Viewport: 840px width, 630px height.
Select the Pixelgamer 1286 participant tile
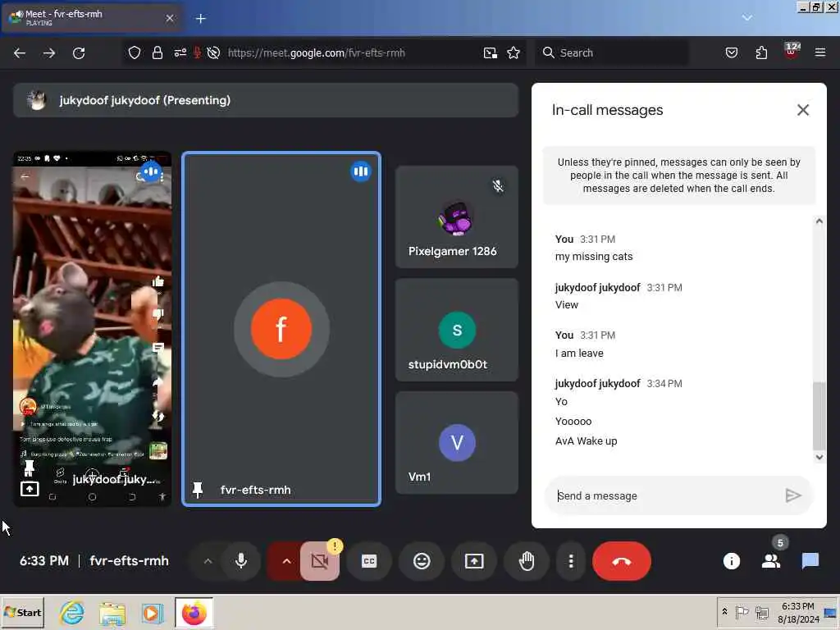click(456, 217)
